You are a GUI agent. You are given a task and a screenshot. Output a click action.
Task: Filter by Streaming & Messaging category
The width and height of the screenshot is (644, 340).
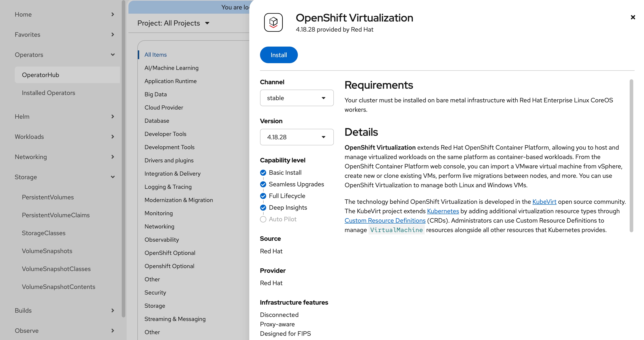pos(175,319)
